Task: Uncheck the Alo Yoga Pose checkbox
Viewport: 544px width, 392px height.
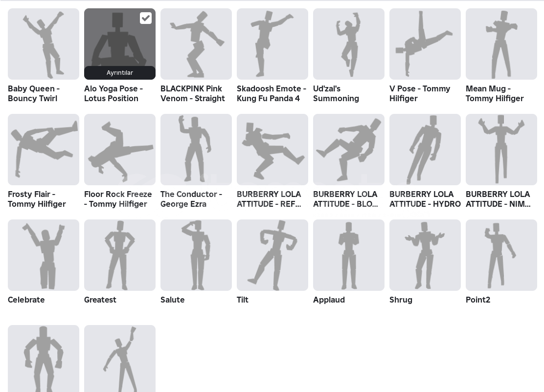Action: coord(146,18)
